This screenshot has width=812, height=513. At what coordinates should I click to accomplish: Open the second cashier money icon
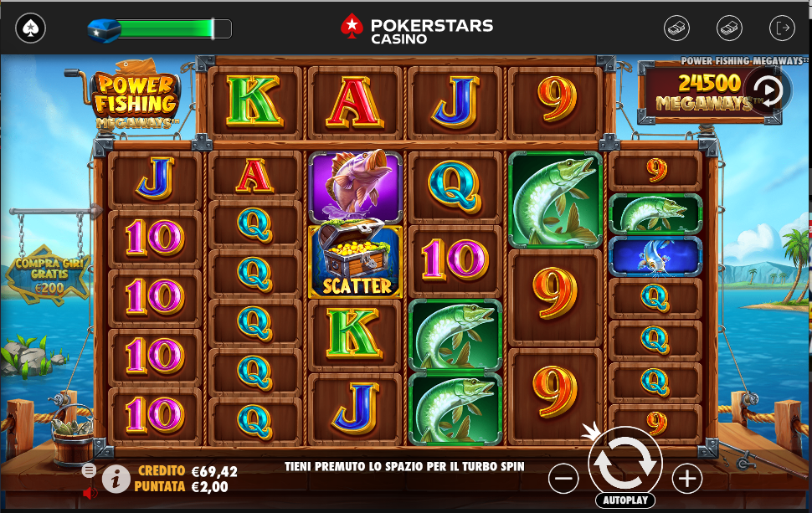[x=729, y=28]
